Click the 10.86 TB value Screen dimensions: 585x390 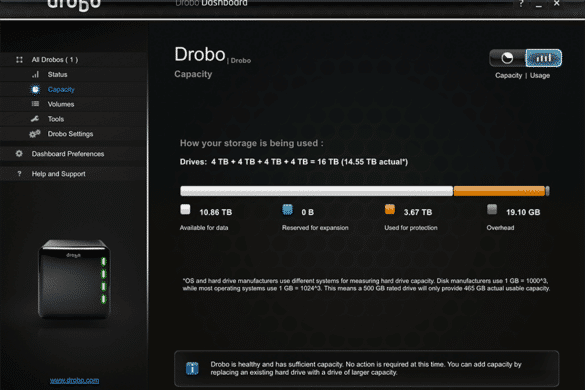(216, 212)
